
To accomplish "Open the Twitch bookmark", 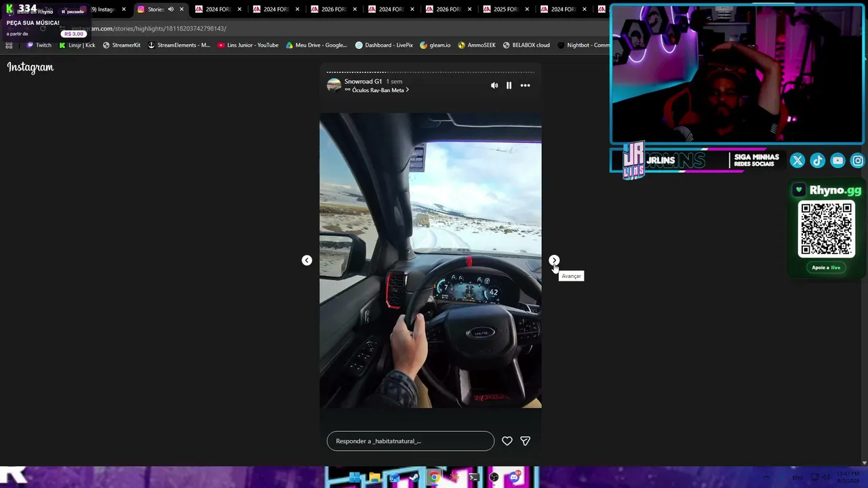I will (39, 45).
